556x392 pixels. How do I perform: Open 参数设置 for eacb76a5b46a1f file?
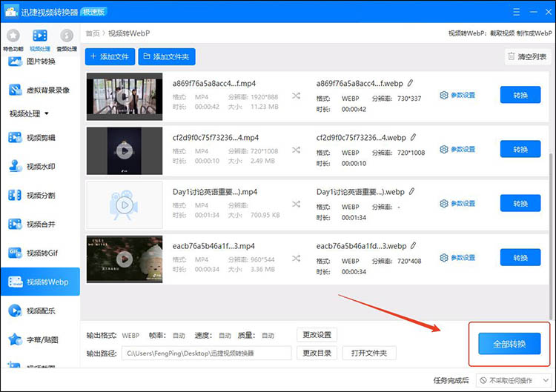tap(457, 258)
